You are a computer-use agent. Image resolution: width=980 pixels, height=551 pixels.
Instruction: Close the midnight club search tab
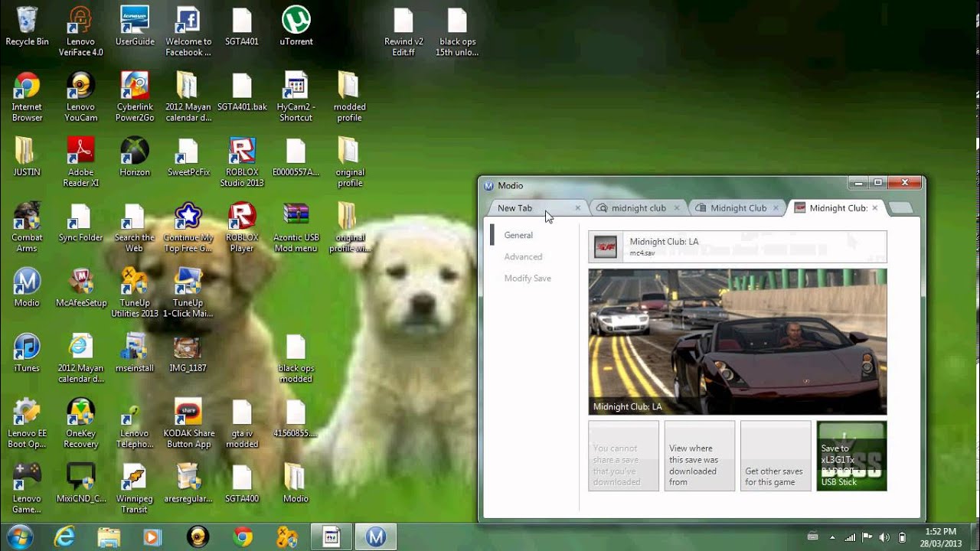pyautogui.click(x=677, y=208)
